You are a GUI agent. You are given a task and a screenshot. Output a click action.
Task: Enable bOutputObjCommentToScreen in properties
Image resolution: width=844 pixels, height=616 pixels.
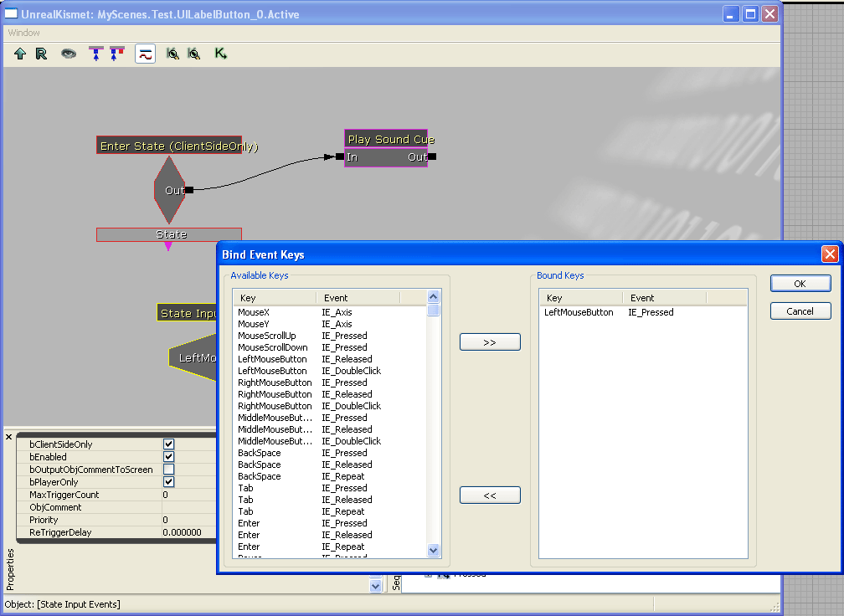[x=170, y=470]
